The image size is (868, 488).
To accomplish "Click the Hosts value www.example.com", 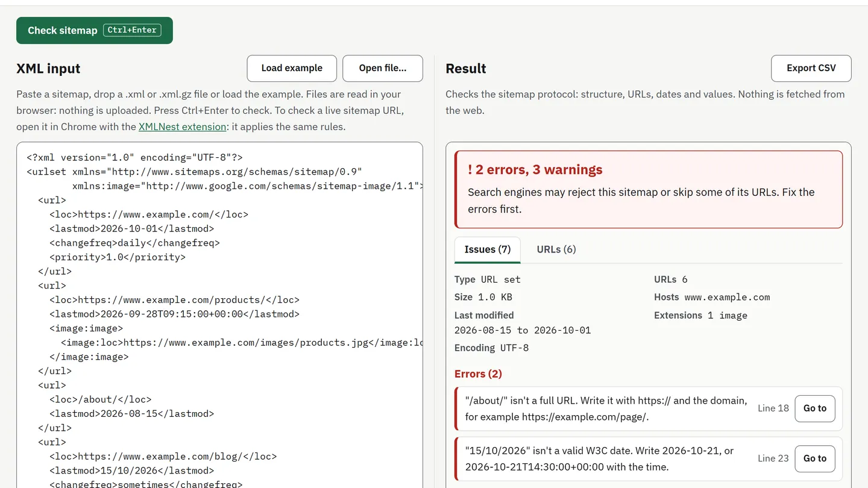I will (x=727, y=297).
